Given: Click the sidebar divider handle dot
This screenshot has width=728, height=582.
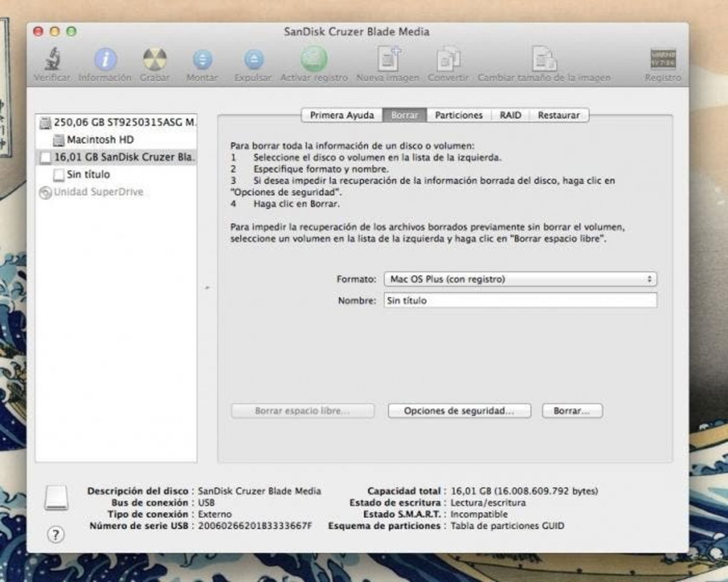Looking at the screenshot, I should pos(207,288).
